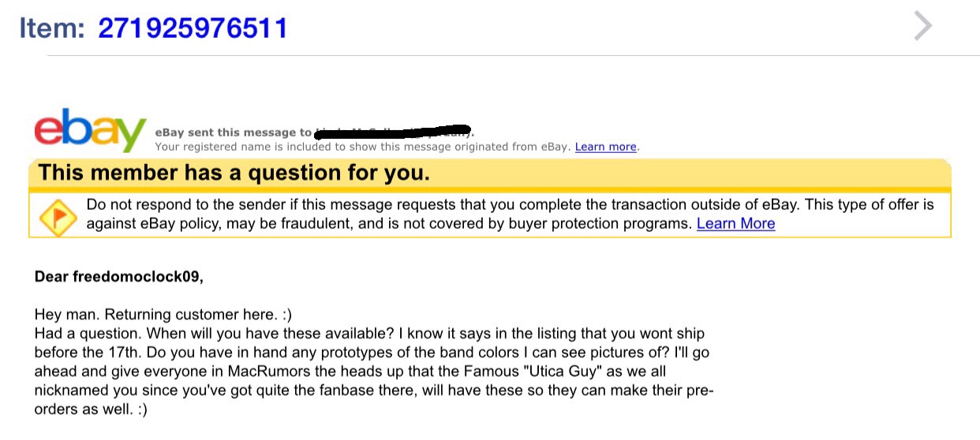Click the orange flag warning icon

58,215
